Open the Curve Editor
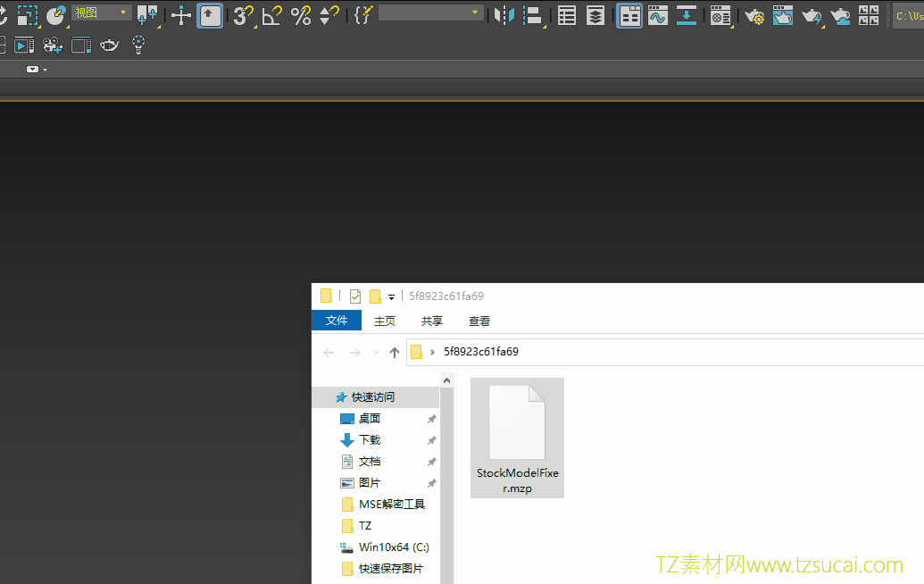Viewport: 924px width, 584px height. [658, 15]
